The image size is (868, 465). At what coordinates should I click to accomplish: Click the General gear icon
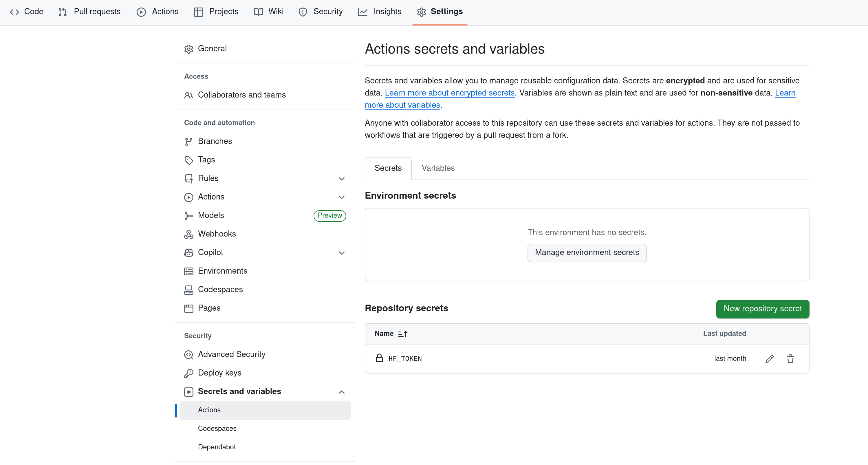point(189,49)
